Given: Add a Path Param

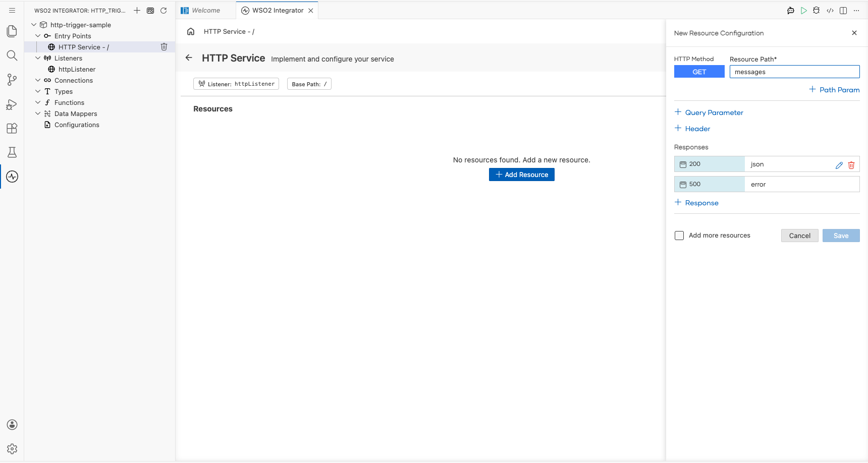Looking at the screenshot, I should click(x=834, y=90).
